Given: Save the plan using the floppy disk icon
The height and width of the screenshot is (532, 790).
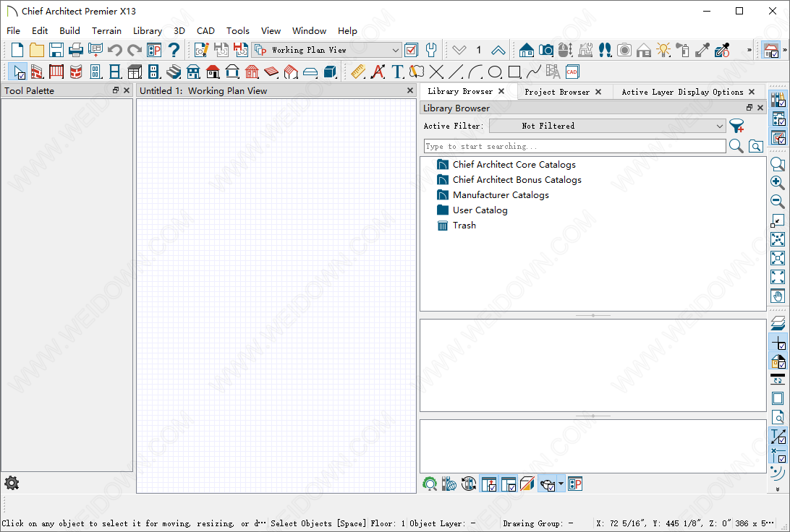Looking at the screenshot, I should tap(56, 50).
